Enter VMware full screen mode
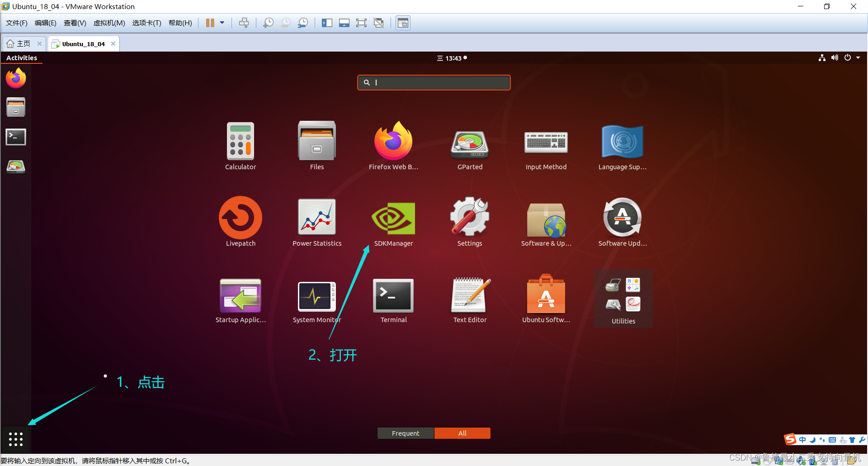868x466 pixels. (x=361, y=23)
